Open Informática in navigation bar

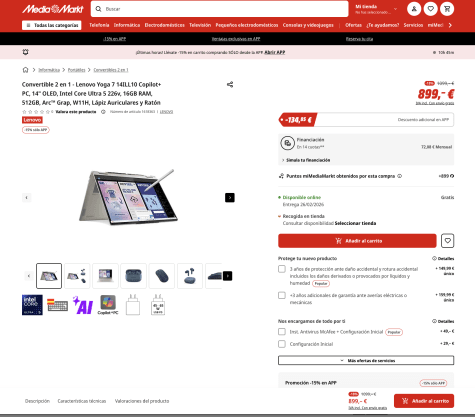(127, 25)
